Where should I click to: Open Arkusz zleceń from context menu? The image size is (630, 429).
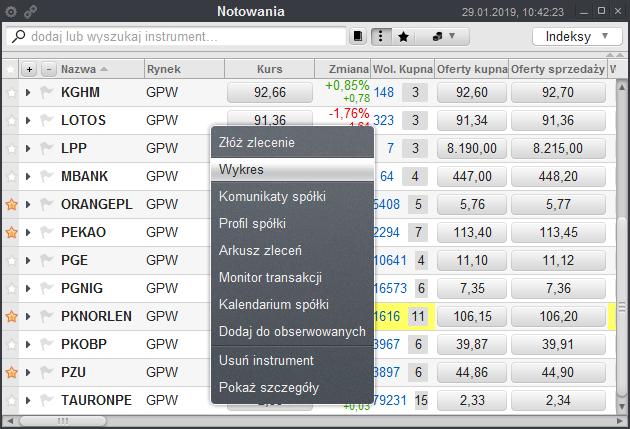click(x=292, y=251)
